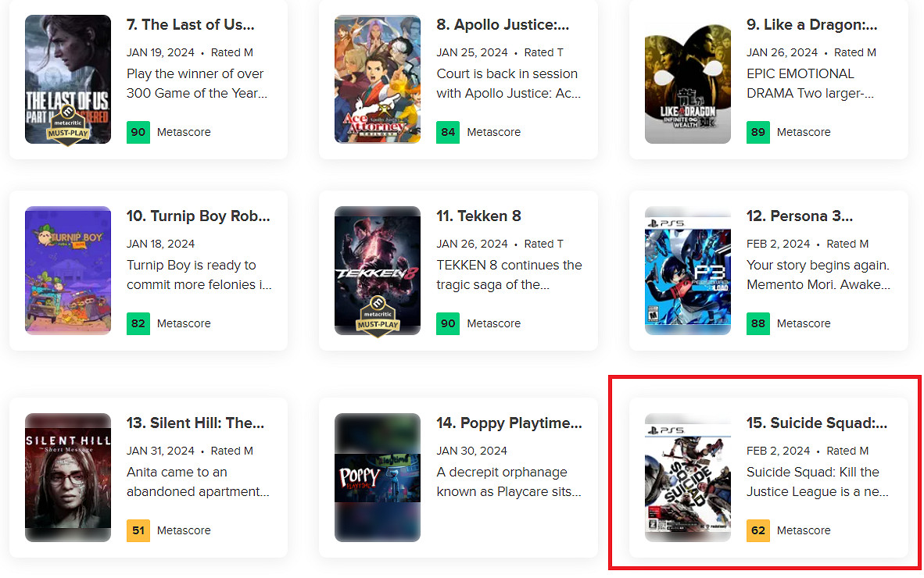Open the '10. Turnip Boy Rob...' title link
This screenshot has width=924, height=578.
198,216
